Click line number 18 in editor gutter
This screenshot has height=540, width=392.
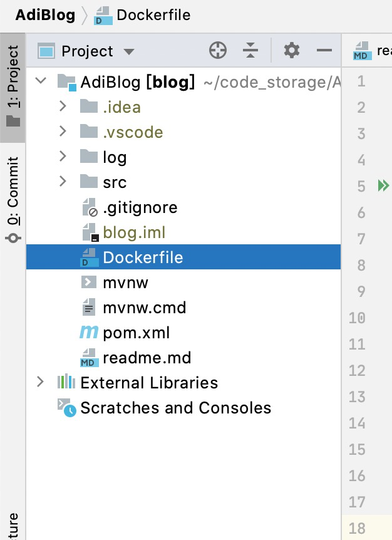click(357, 527)
